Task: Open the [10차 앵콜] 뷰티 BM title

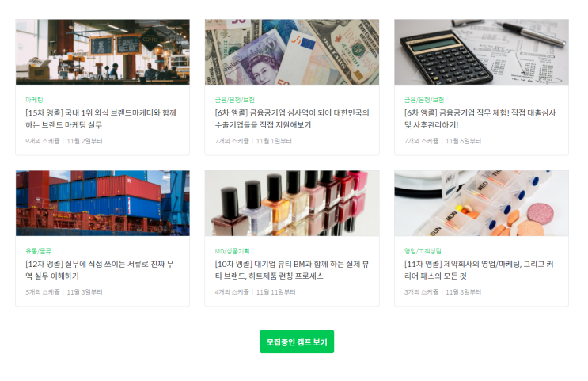Action: (x=292, y=270)
